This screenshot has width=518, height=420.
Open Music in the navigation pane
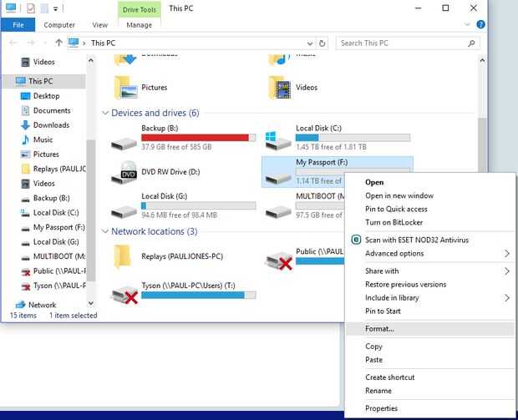43,139
